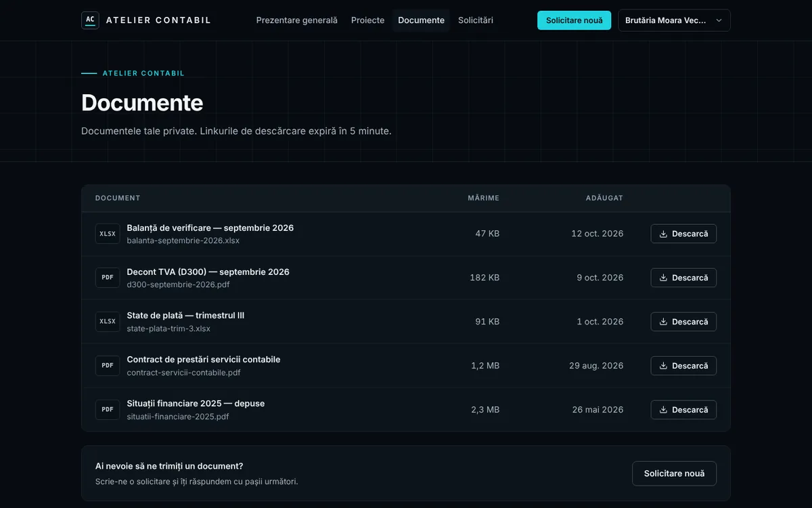This screenshot has width=812, height=508.
Task: Click the title Contract de prestări servicii contabile
Action: click(x=204, y=360)
